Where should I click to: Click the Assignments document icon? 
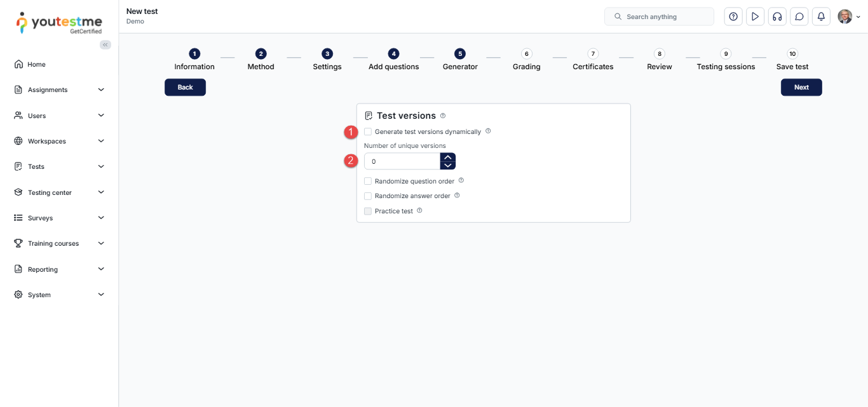coord(18,90)
